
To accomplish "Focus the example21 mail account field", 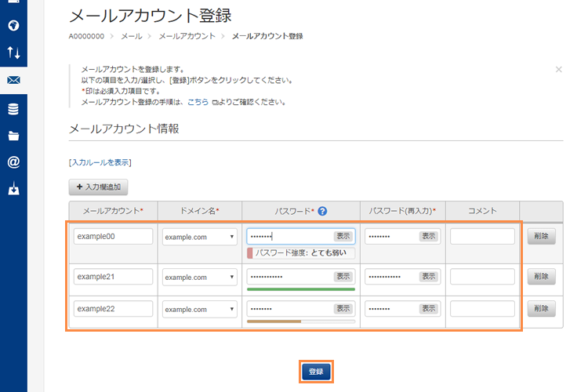I will [113, 277].
